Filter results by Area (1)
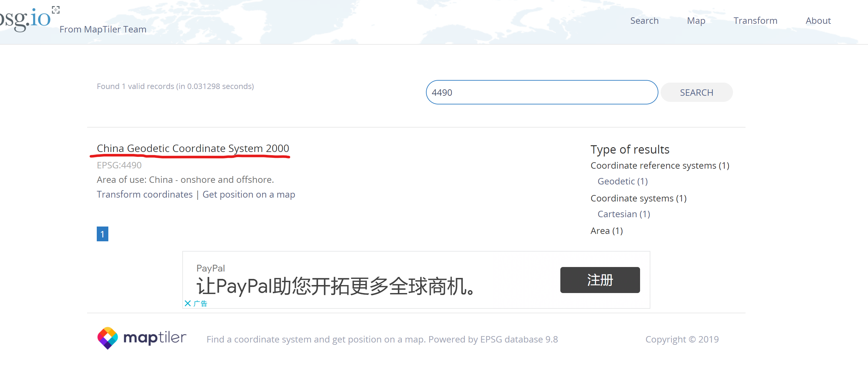 [607, 231]
